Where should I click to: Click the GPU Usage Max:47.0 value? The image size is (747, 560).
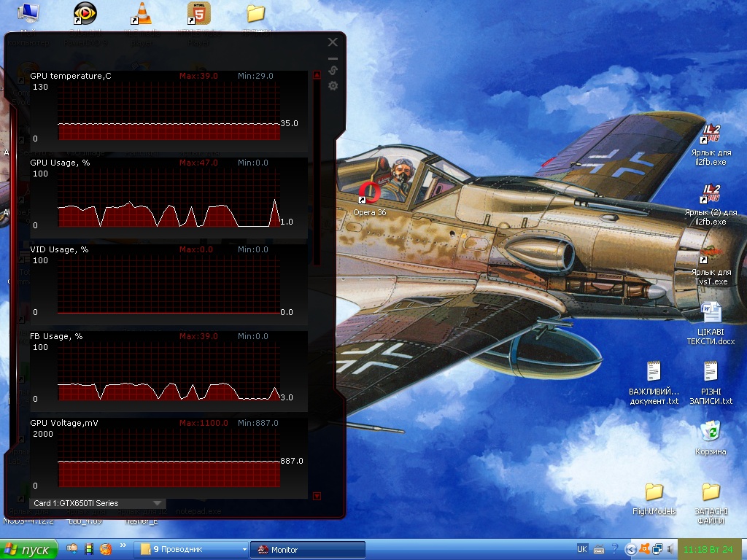(198, 163)
